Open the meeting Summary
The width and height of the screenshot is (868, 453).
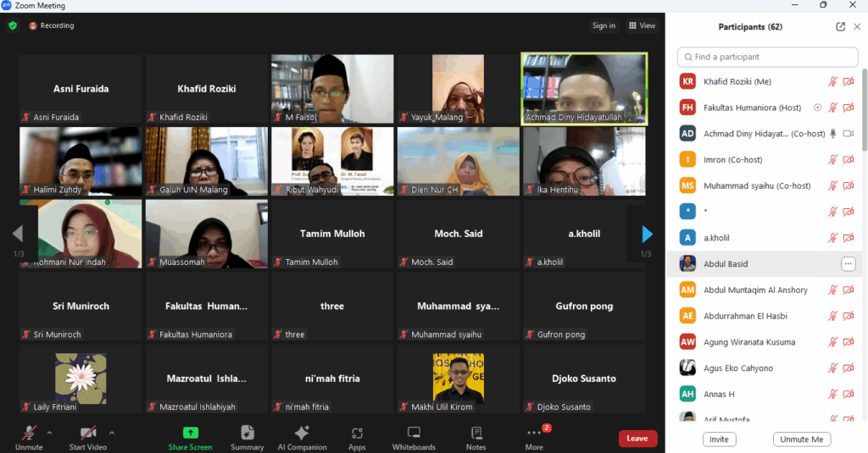[247, 437]
